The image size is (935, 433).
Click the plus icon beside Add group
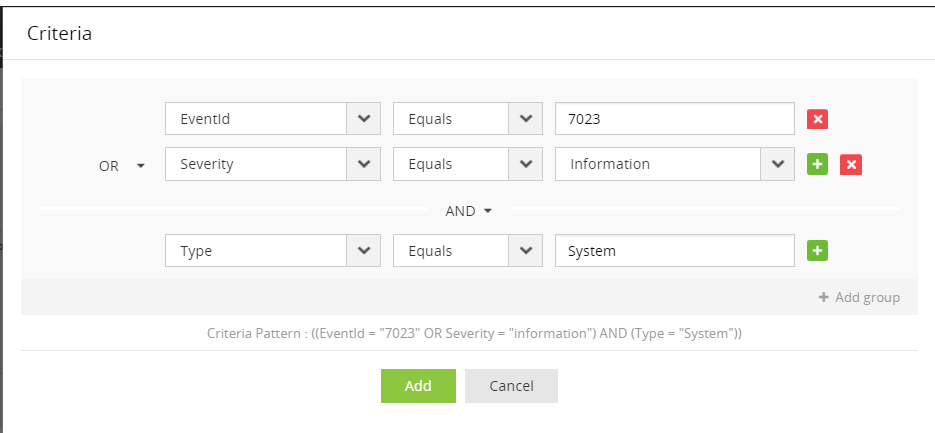click(x=824, y=298)
